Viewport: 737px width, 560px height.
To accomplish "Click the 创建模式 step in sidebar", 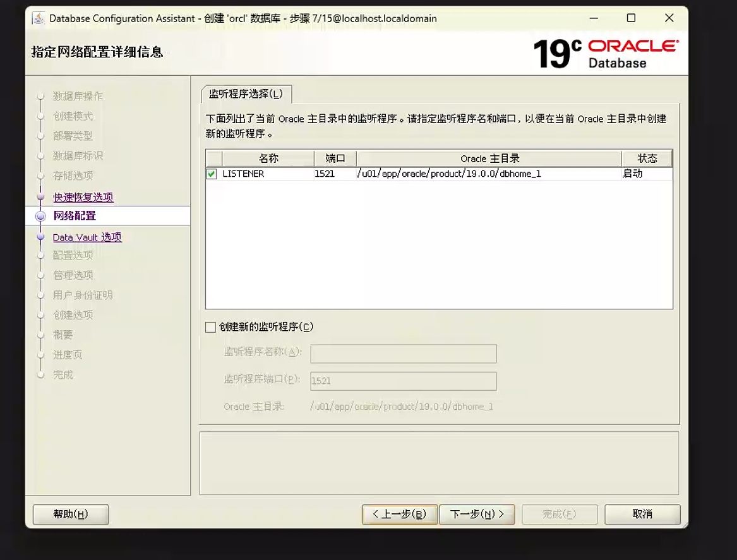I will pos(73,116).
